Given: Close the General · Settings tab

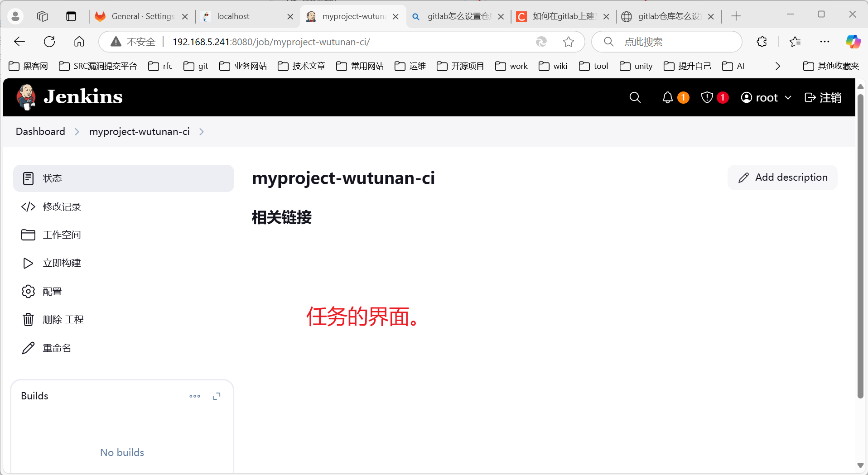Looking at the screenshot, I should (185, 17).
